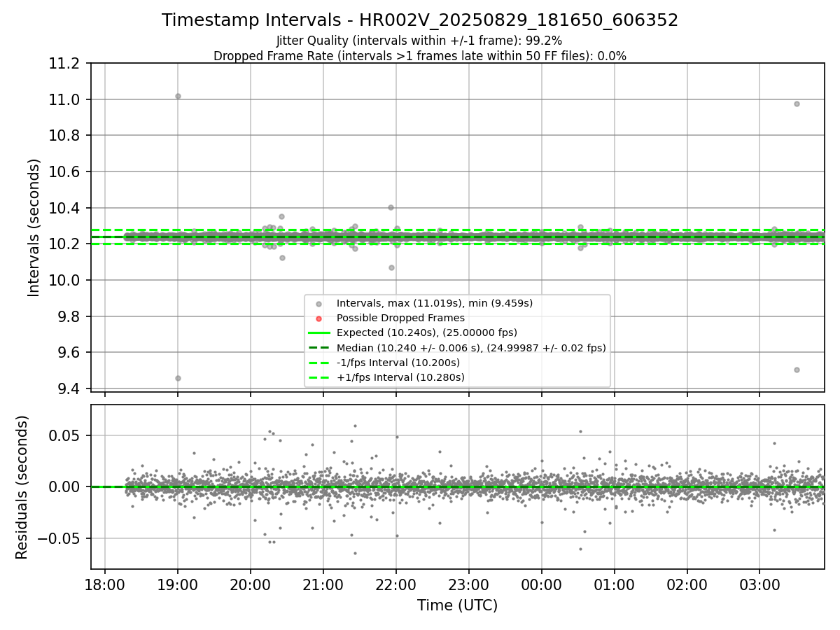
Task: Click the lowest interval point at 9.459s near 19:00
Action: [x=178, y=378]
